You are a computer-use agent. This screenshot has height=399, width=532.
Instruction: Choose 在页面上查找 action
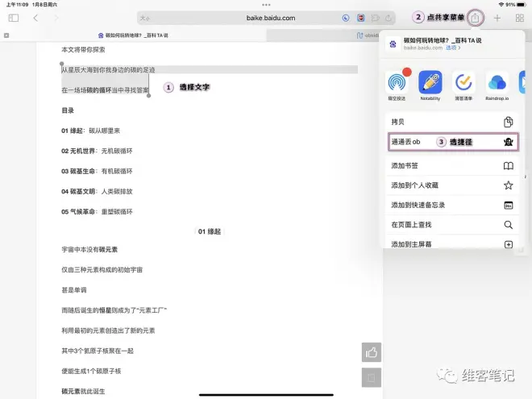tap(452, 225)
